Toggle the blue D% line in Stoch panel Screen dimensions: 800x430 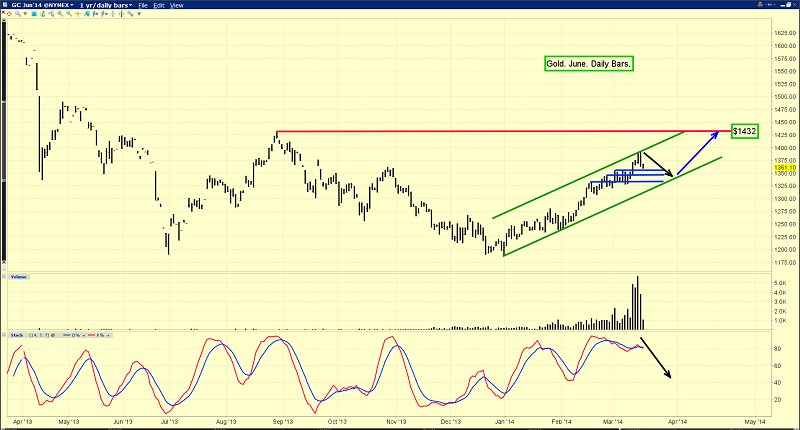[x=83, y=335]
